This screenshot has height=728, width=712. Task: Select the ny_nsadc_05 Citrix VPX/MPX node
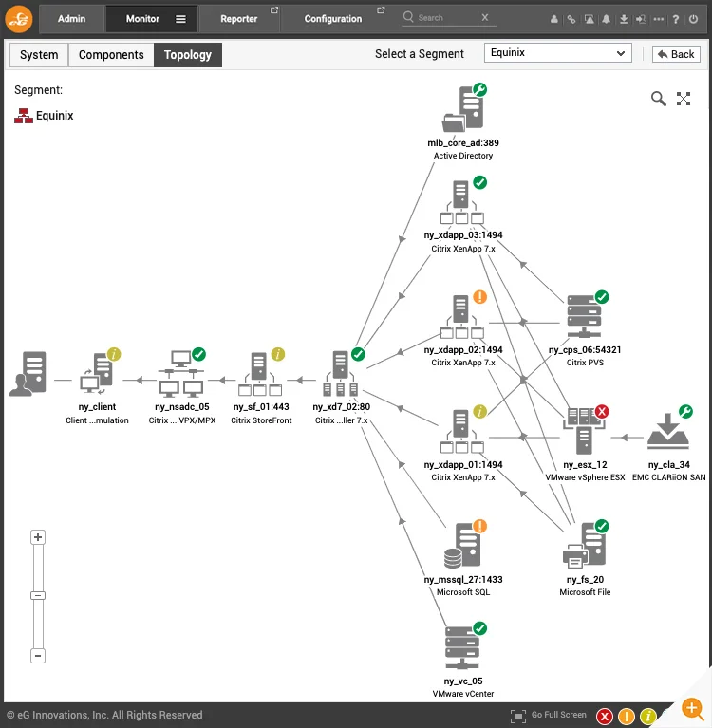coord(181,374)
